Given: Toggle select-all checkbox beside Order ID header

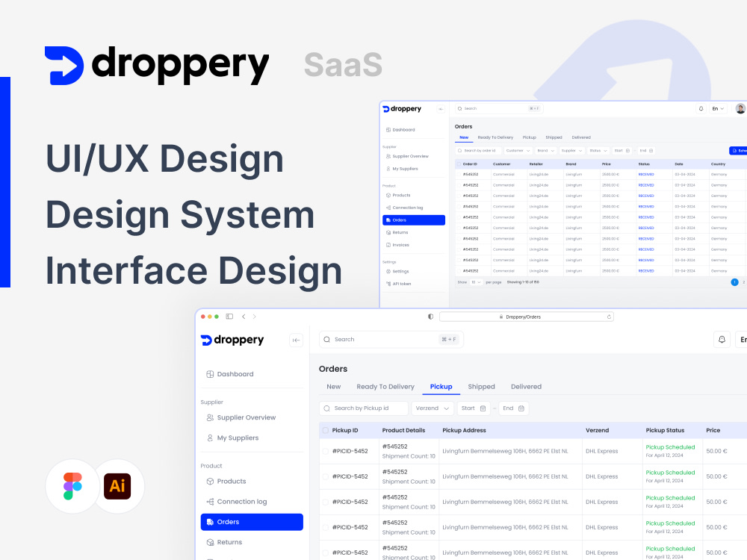Looking at the screenshot, I should (459, 164).
